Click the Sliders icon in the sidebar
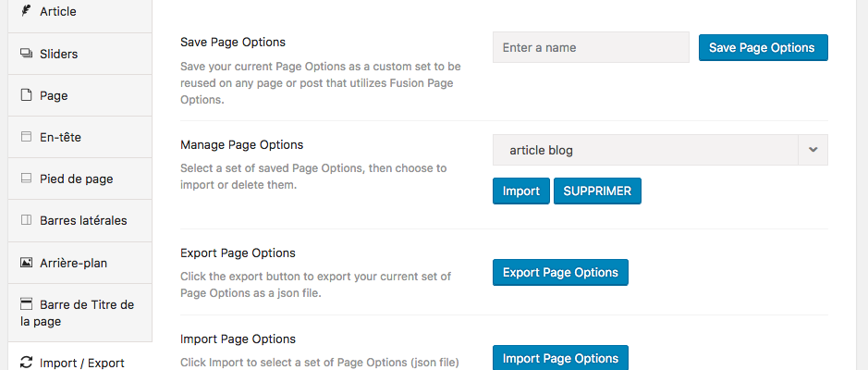The height and width of the screenshot is (370, 868). (x=26, y=54)
